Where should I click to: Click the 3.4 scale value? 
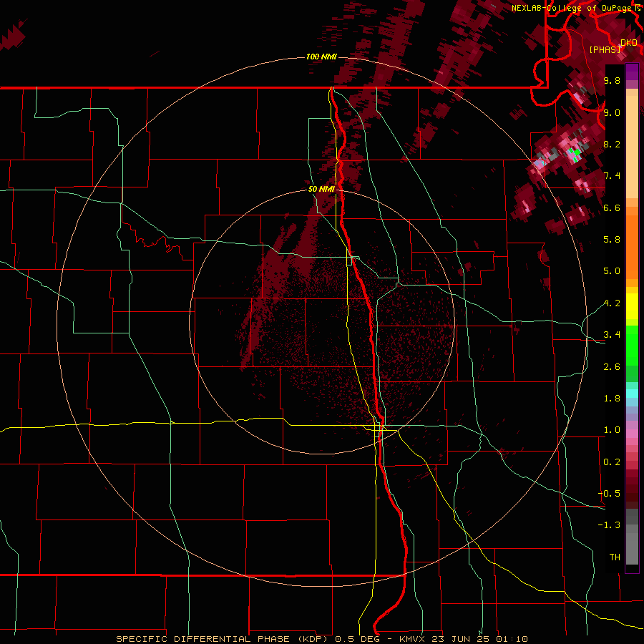click(x=612, y=335)
